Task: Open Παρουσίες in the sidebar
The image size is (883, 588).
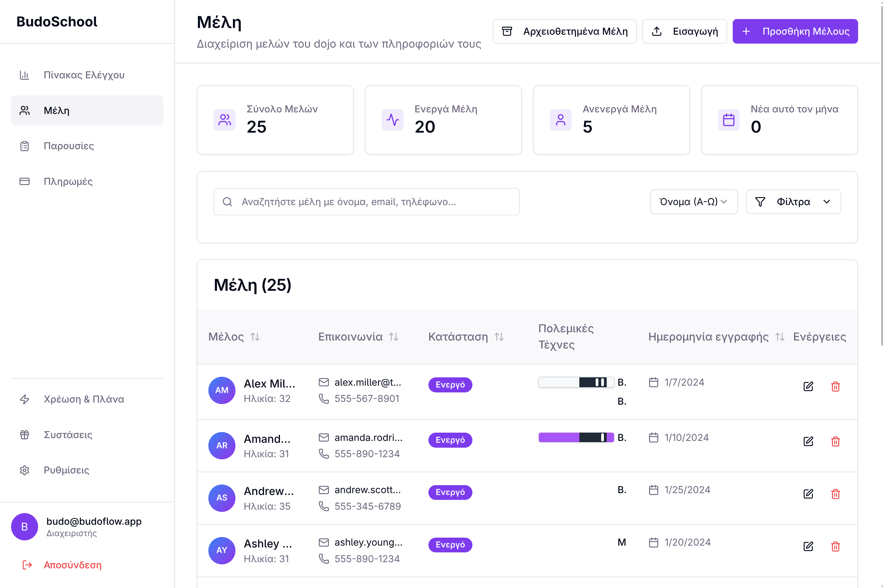Action: point(69,146)
